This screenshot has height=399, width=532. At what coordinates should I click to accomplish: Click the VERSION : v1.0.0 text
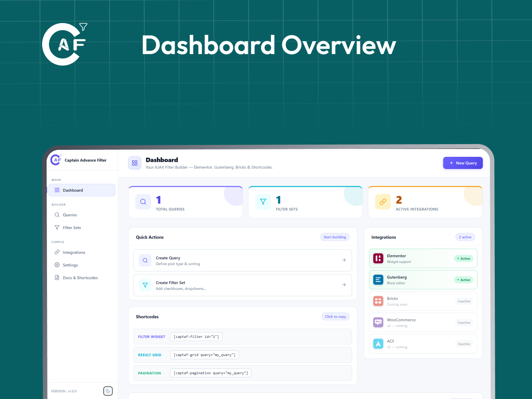click(x=64, y=391)
